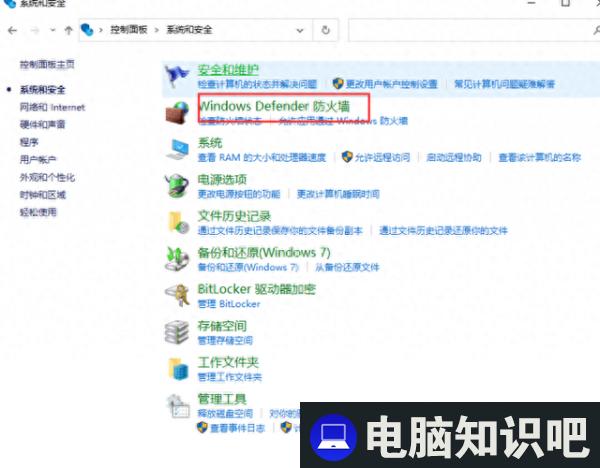Open BitLocker 驱动器加密 heading
Screen dimensions: 600x468
pyautogui.click(x=256, y=289)
